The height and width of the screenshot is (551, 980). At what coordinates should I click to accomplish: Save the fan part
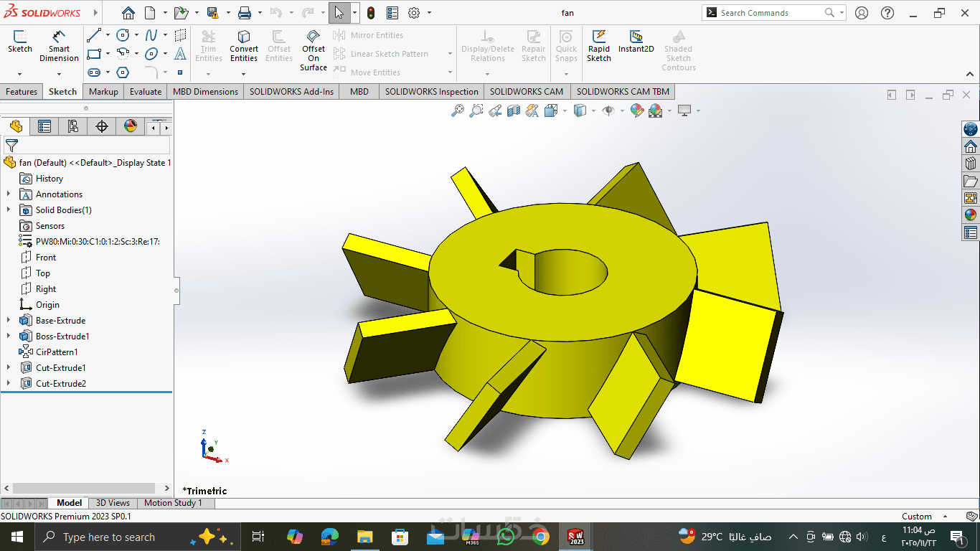coord(212,13)
